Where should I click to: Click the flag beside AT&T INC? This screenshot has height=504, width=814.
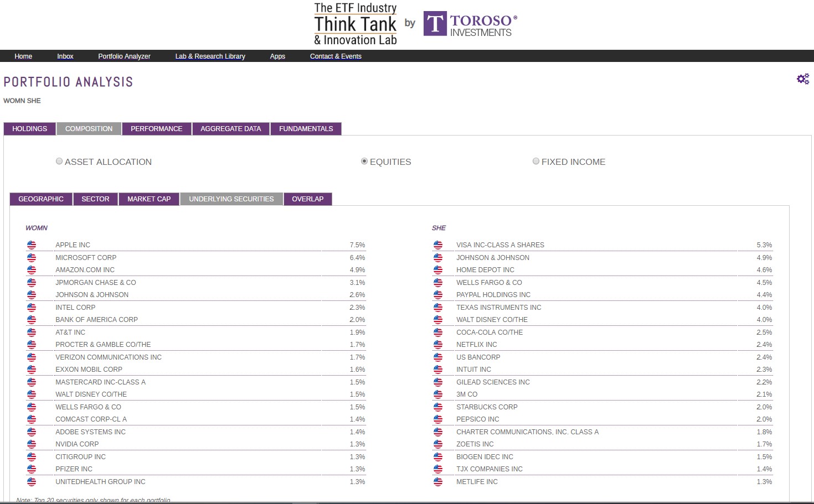[32, 332]
